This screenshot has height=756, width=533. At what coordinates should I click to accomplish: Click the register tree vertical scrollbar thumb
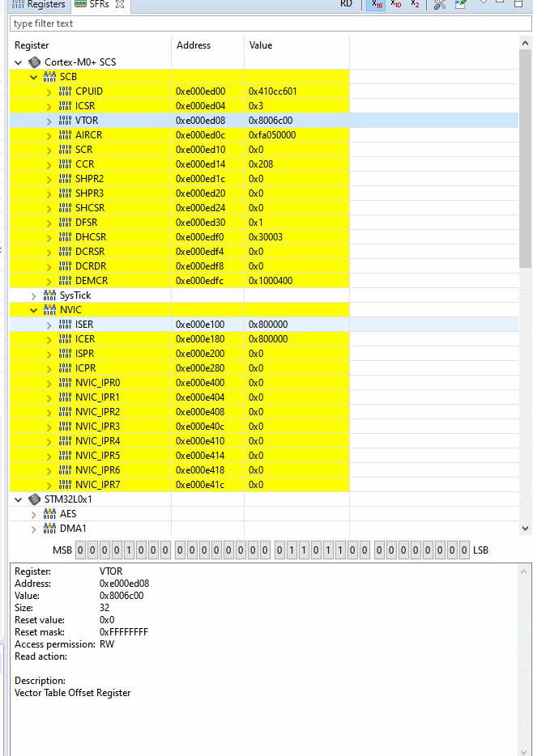click(525, 158)
